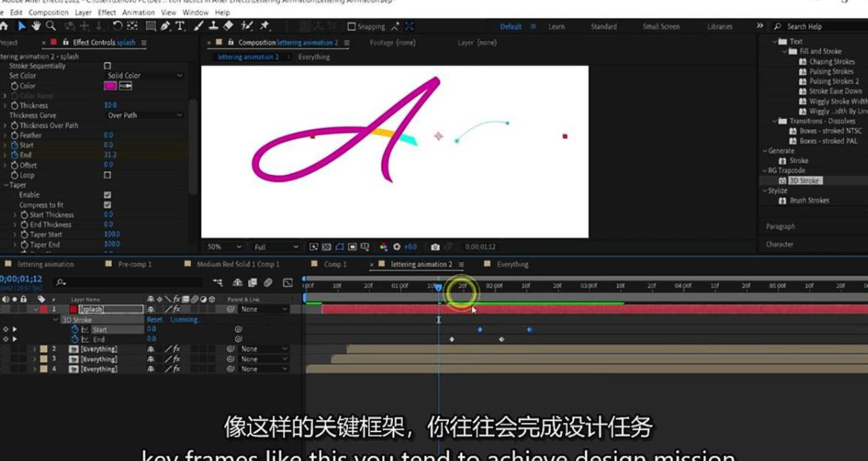Open the Thickness Curve Over Path dropdown
868x461 pixels.
click(145, 115)
